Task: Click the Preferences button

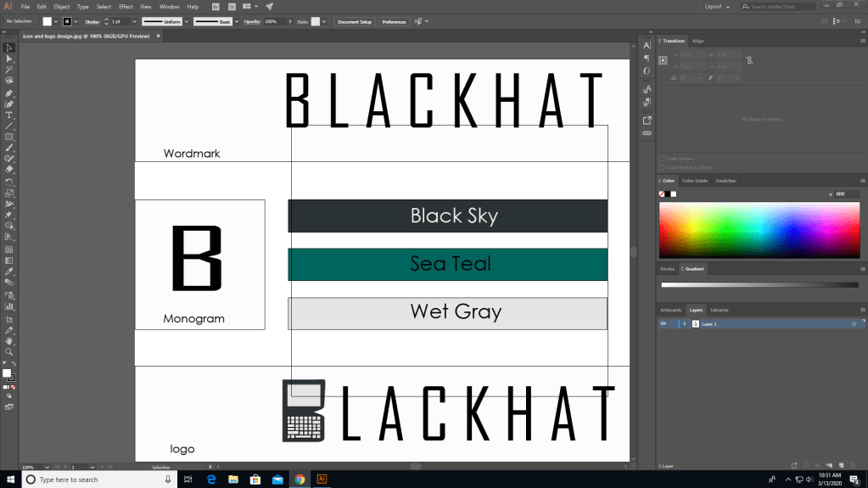Action: pyautogui.click(x=393, y=21)
